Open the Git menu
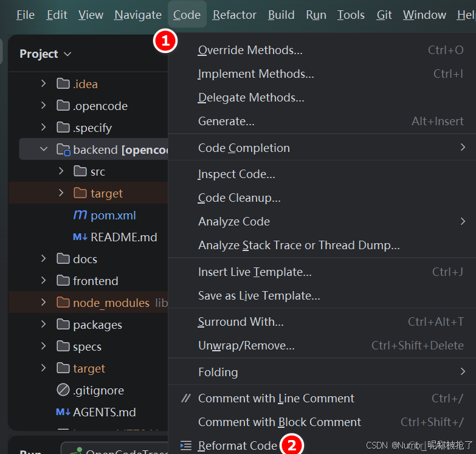476x454 pixels. 384,15
